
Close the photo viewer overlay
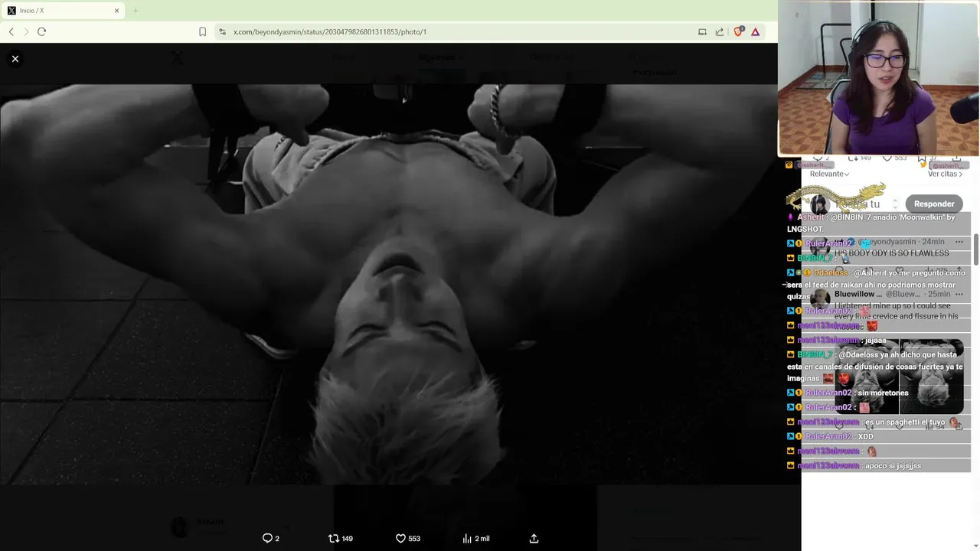(x=15, y=59)
